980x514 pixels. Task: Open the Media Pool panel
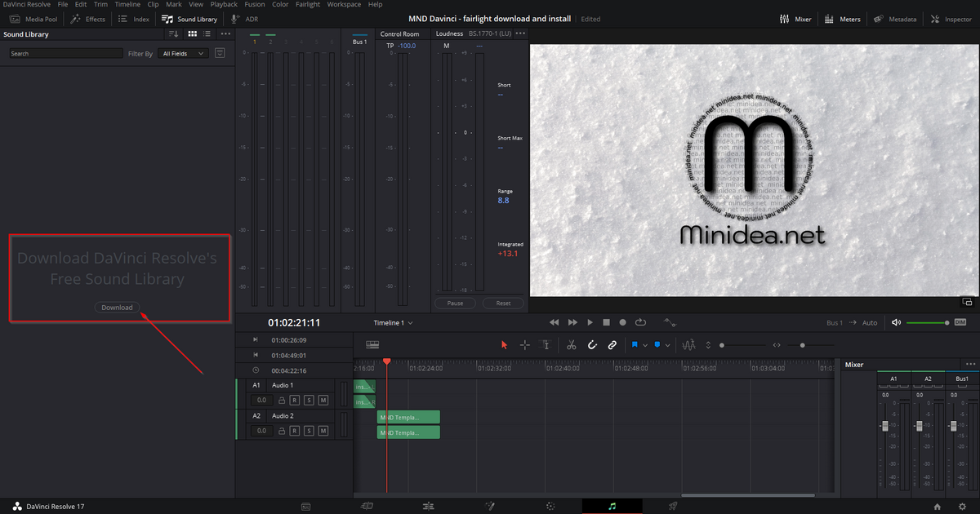point(33,19)
